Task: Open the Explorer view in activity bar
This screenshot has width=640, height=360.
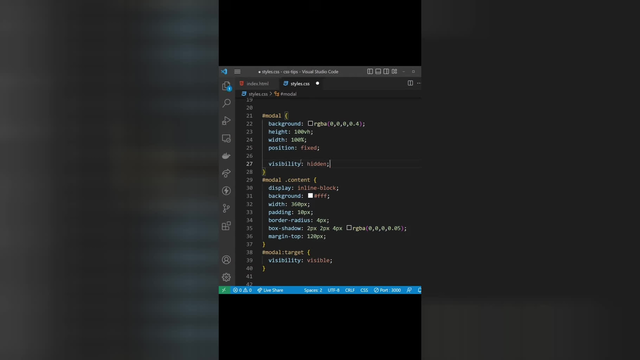Action: point(226,86)
